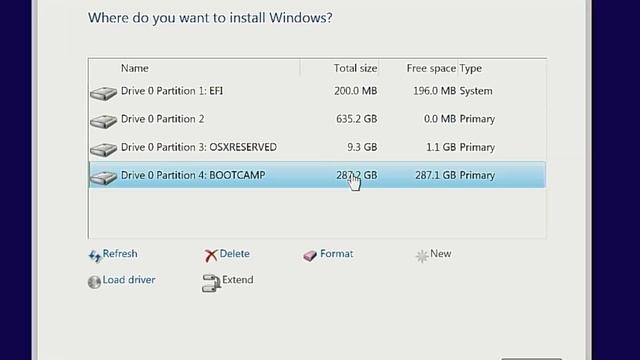This screenshot has width=640, height=360.
Task: Open the Load driver link
Action: 129,280
